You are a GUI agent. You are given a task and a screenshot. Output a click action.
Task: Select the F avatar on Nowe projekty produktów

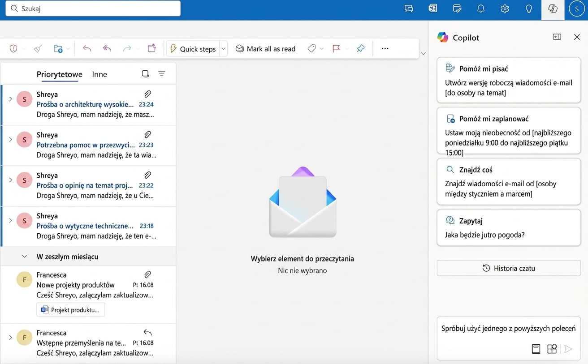[24, 279]
